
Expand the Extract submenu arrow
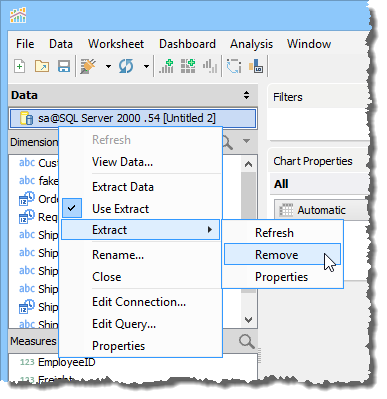(x=210, y=229)
